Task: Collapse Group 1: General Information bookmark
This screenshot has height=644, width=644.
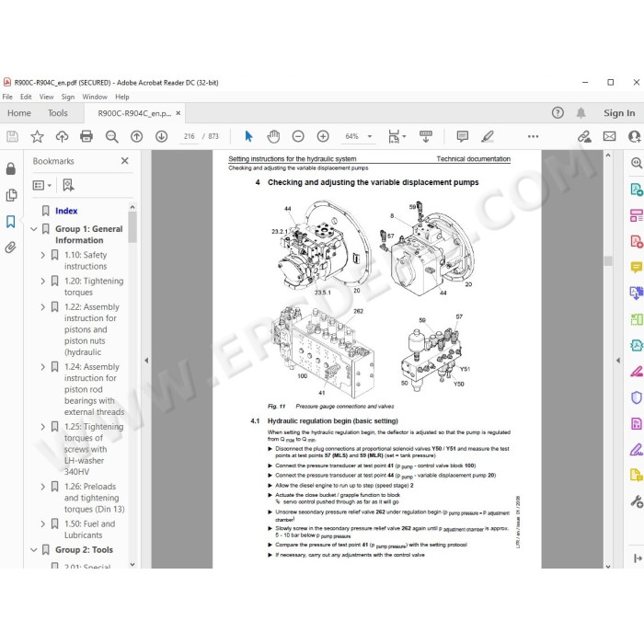Action: click(34, 229)
